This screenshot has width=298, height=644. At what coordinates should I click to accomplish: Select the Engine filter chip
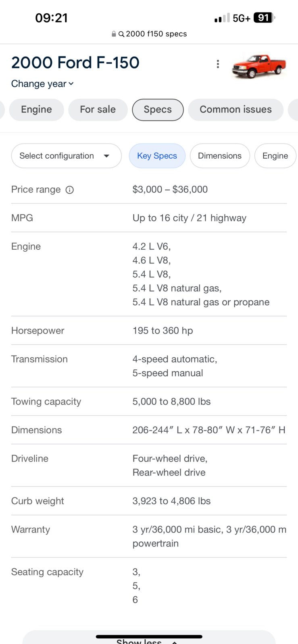tap(275, 156)
